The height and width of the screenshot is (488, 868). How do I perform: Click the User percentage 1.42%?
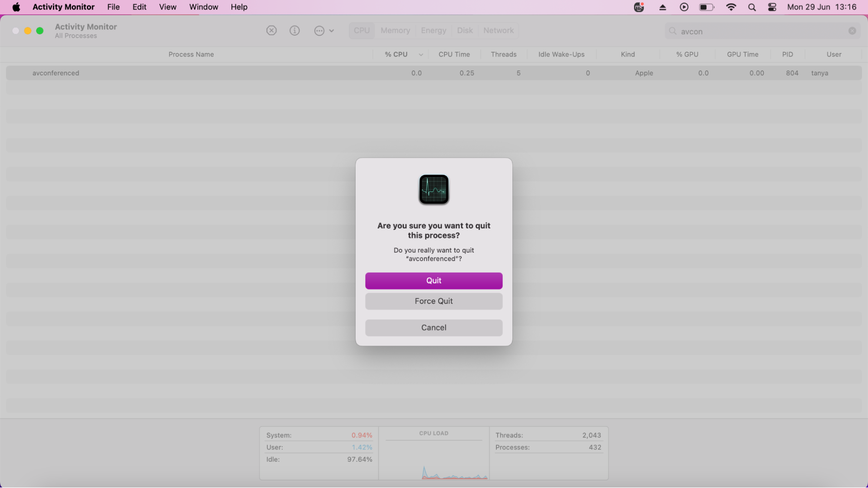(362, 447)
